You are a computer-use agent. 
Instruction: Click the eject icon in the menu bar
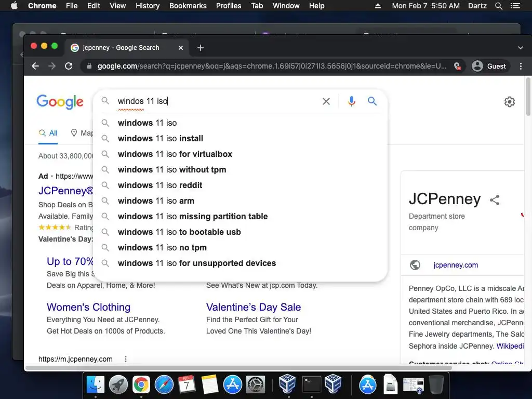(x=378, y=6)
